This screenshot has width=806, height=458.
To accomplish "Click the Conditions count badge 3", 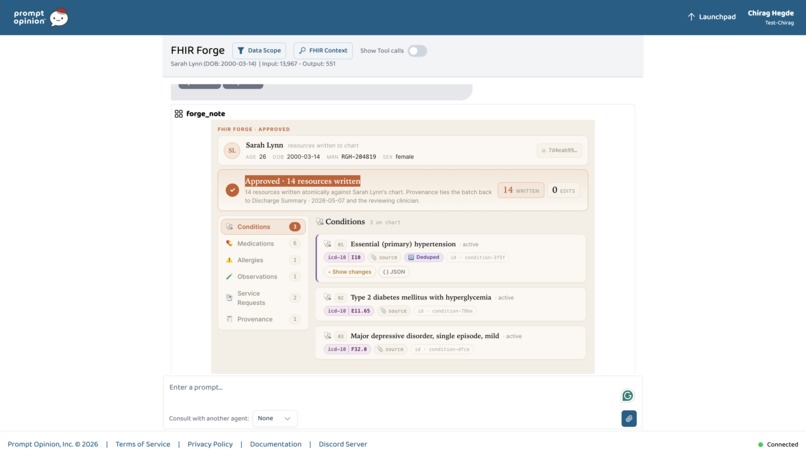I will [x=295, y=227].
